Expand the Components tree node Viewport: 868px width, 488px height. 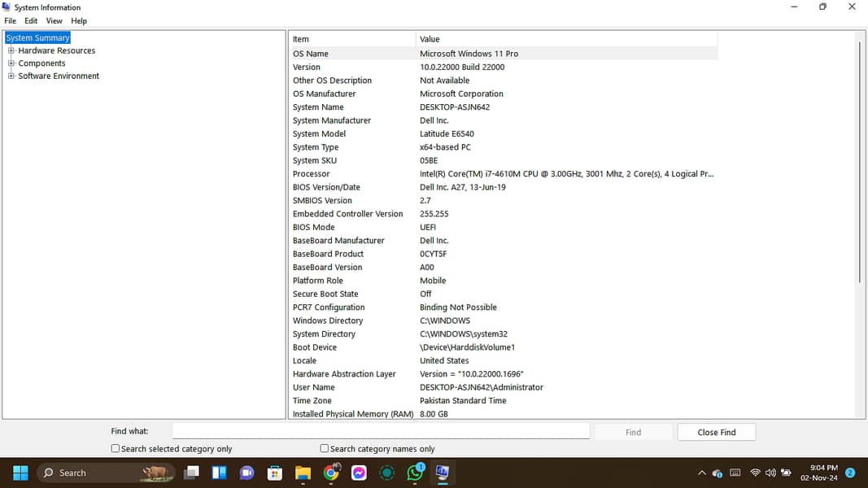[x=11, y=63]
